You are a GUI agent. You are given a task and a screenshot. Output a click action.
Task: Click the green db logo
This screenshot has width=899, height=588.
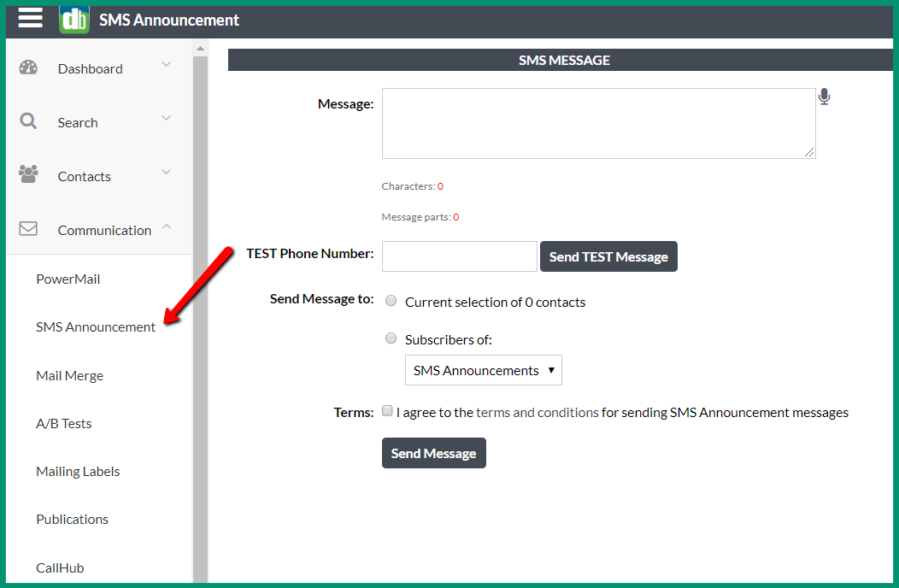(74, 20)
